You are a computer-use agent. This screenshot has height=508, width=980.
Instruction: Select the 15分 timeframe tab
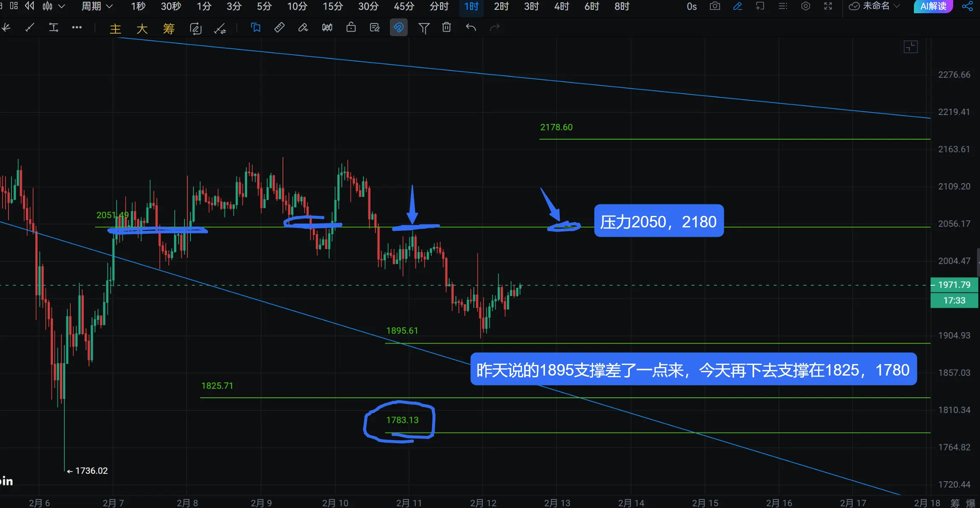332,6
